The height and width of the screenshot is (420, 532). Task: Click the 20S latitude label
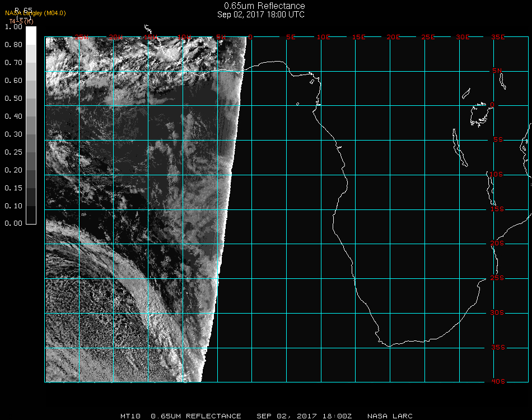(x=497, y=244)
